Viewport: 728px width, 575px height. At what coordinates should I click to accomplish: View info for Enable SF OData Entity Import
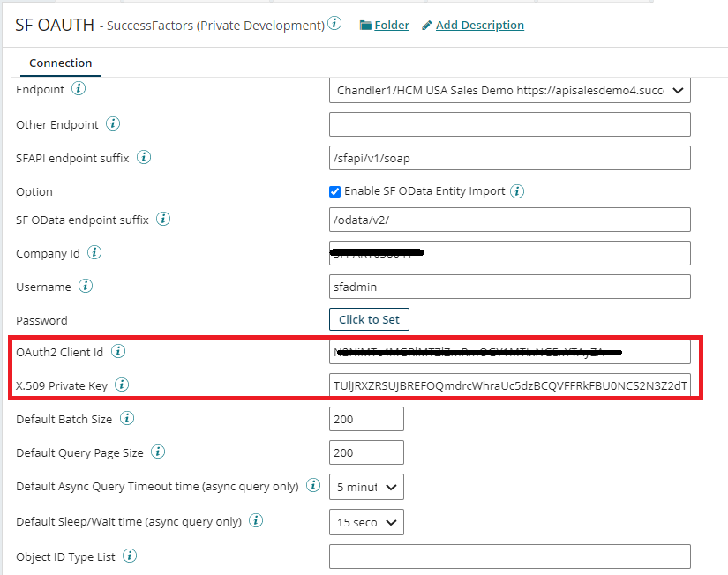click(x=517, y=191)
